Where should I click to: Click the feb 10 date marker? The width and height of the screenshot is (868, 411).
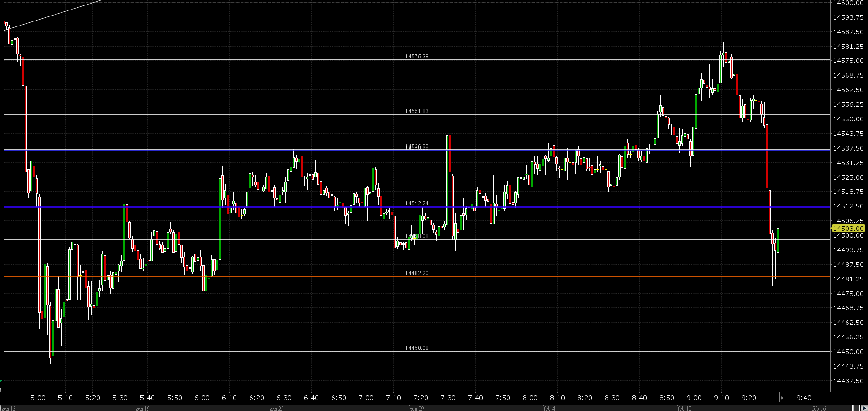pyautogui.click(x=684, y=408)
